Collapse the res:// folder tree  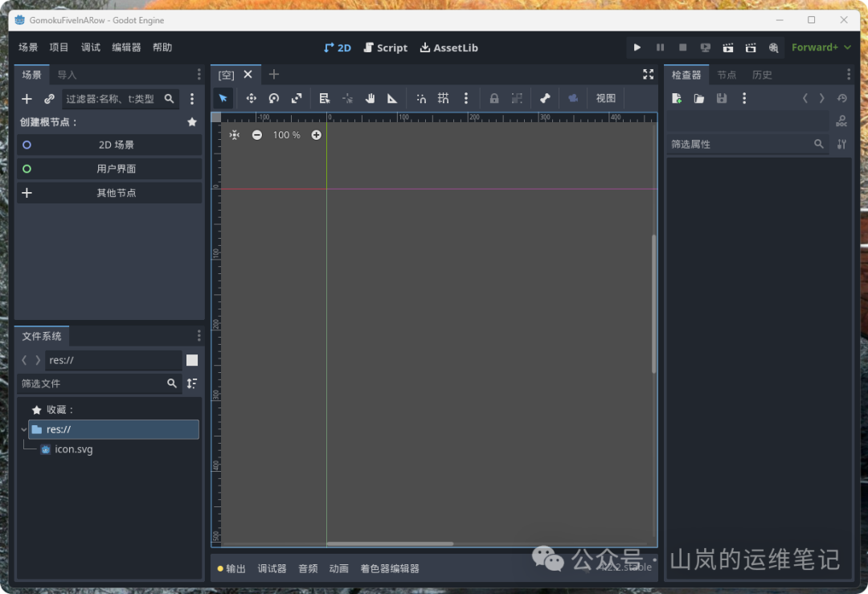(24, 430)
